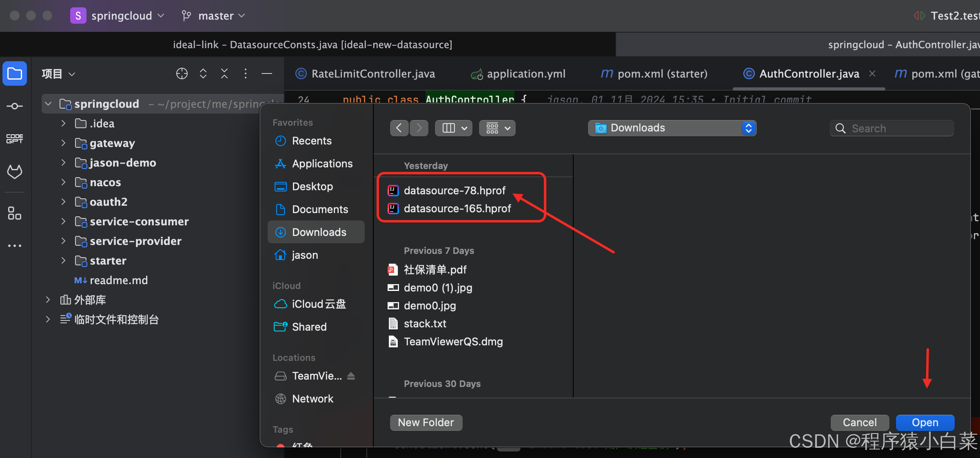Viewport: 980px width, 458px height.
Task: Open the column view mode selector
Action: click(x=454, y=128)
